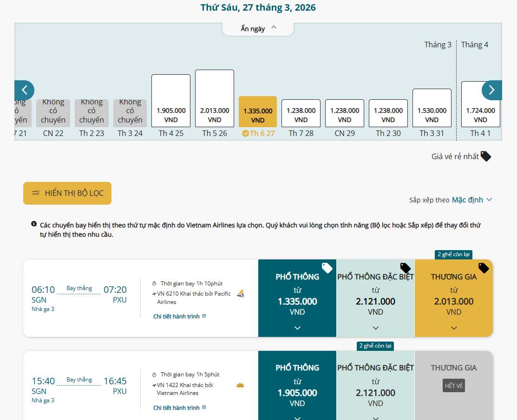517x420 pixels.
Task: Collapse the date bar with Ẩn ngày
Action: 258,28
